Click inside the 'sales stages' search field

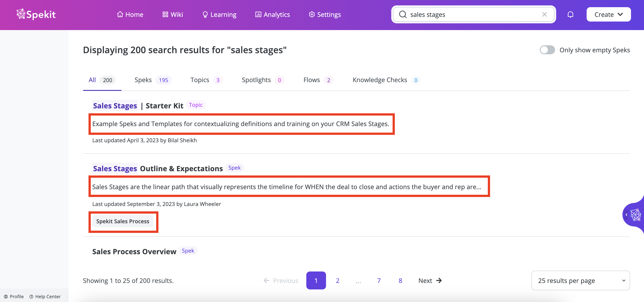(x=473, y=15)
